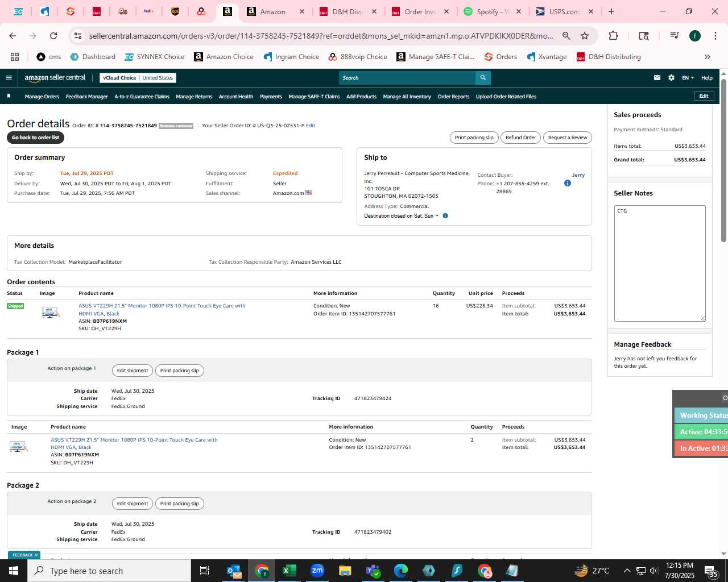728x582 pixels.
Task: Open the Windows Start menu
Action: (14, 571)
